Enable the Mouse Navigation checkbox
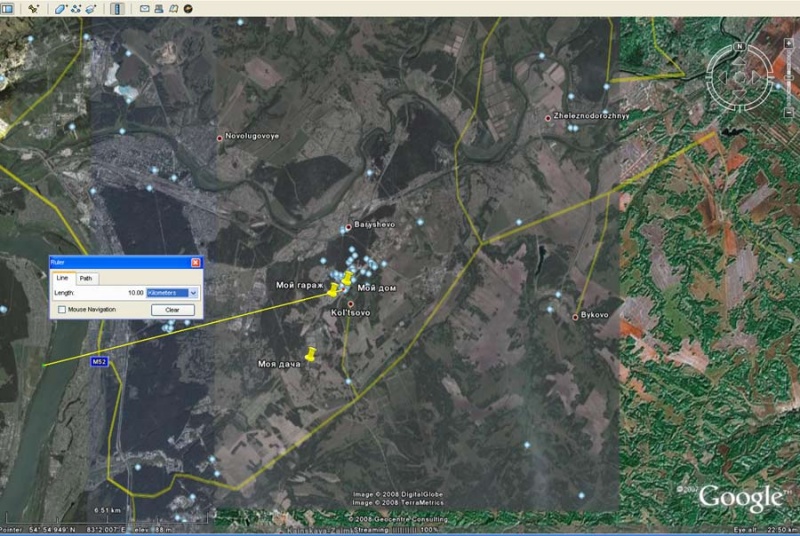Image resolution: width=800 pixels, height=536 pixels. [62, 310]
